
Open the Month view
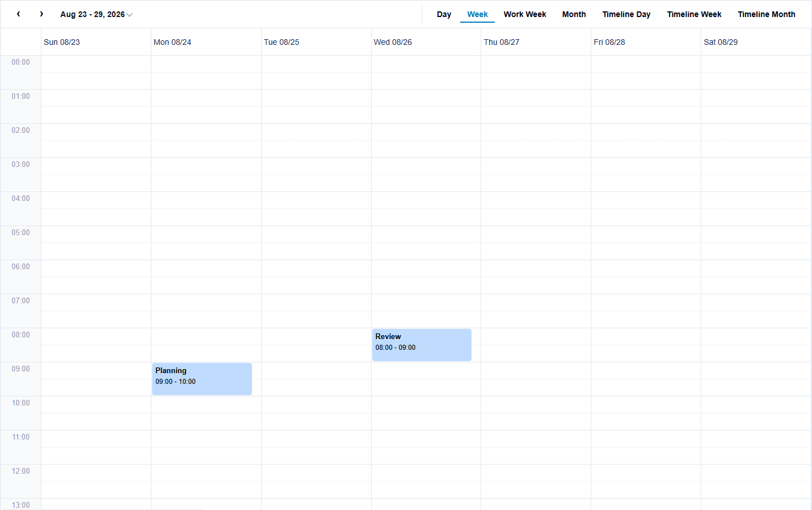(x=574, y=14)
